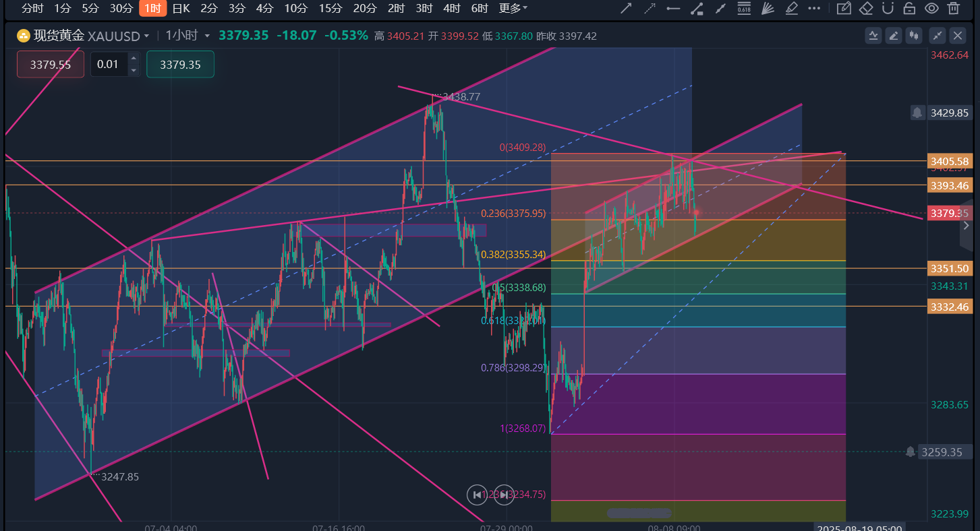
Task: Switch to the 2分 timeframe
Action: point(209,8)
